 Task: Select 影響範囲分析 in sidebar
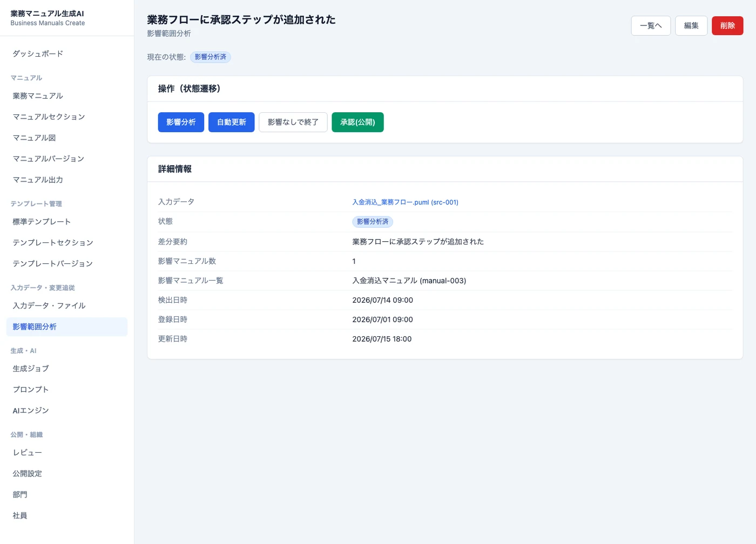click(x=67, y=327)
